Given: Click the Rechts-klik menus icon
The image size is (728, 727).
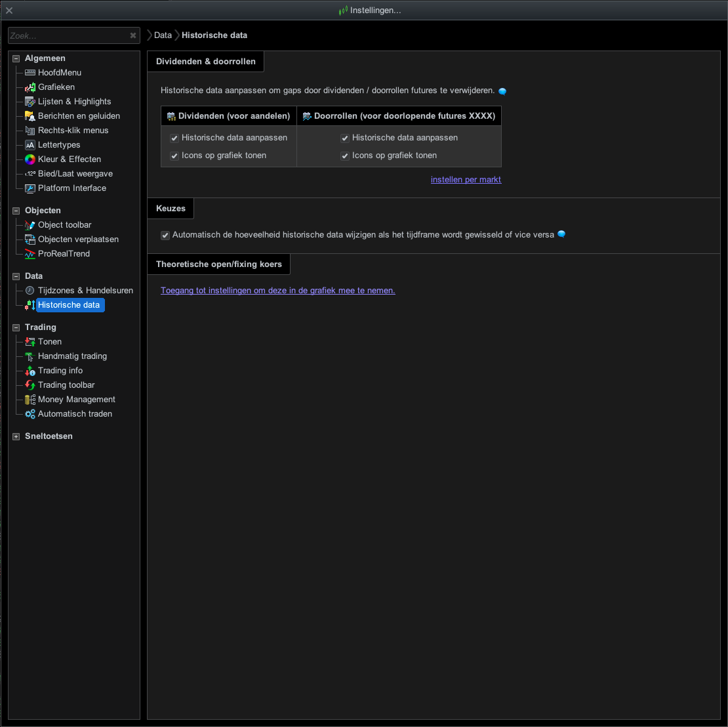Looking at the screenshot, I should 30,130.
